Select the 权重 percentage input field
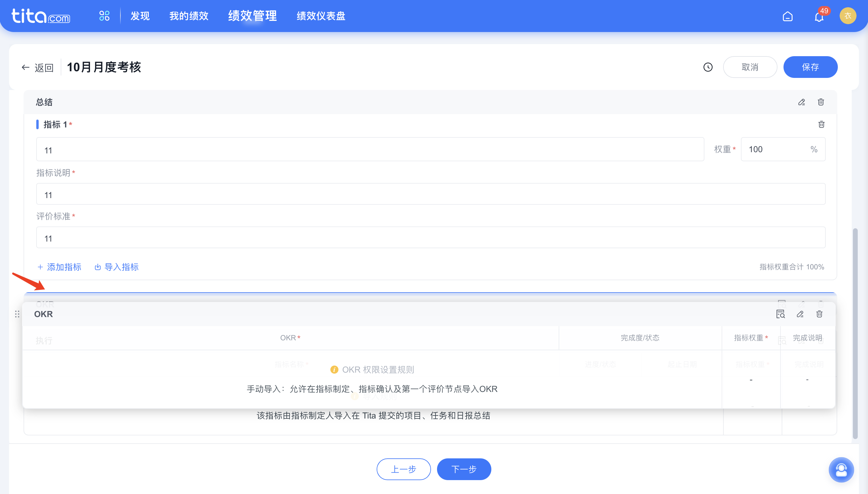Screen dimensions: 868x494 [x=775, y=149]
